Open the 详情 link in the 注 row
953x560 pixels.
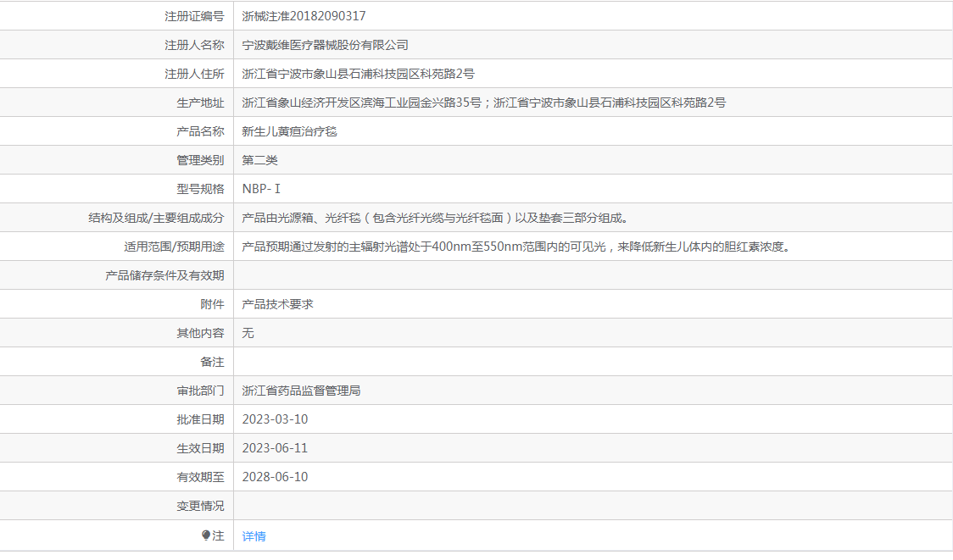click(254, 536)
